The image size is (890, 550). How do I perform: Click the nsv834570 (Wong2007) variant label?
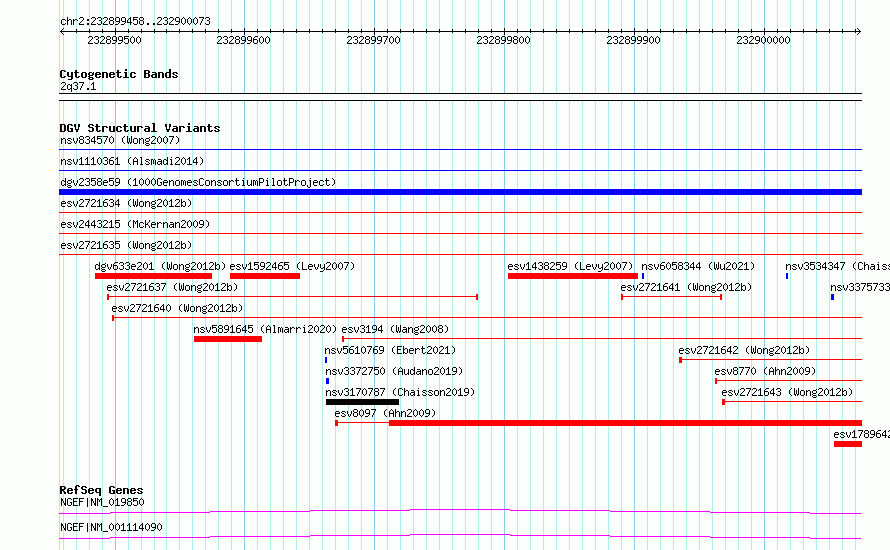tap(120, 140)
